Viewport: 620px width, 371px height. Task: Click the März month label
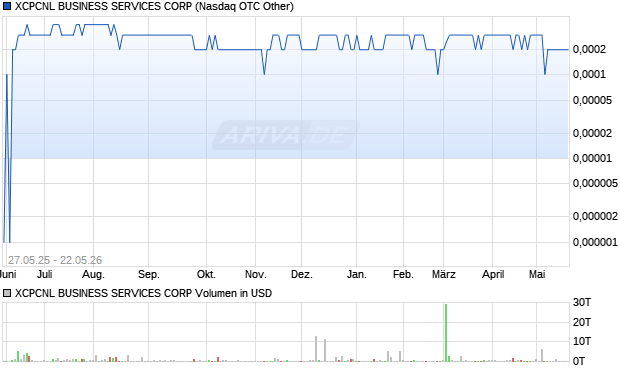pos(444,274)
